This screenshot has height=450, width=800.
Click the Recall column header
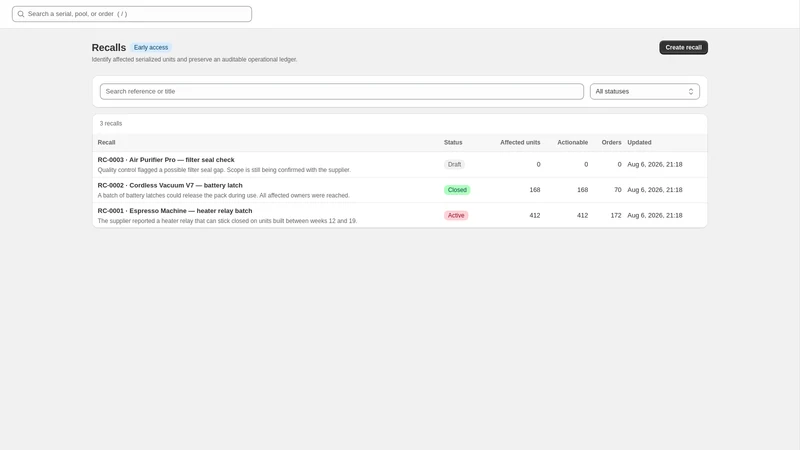pyautogui.click(x=106, y=142)
